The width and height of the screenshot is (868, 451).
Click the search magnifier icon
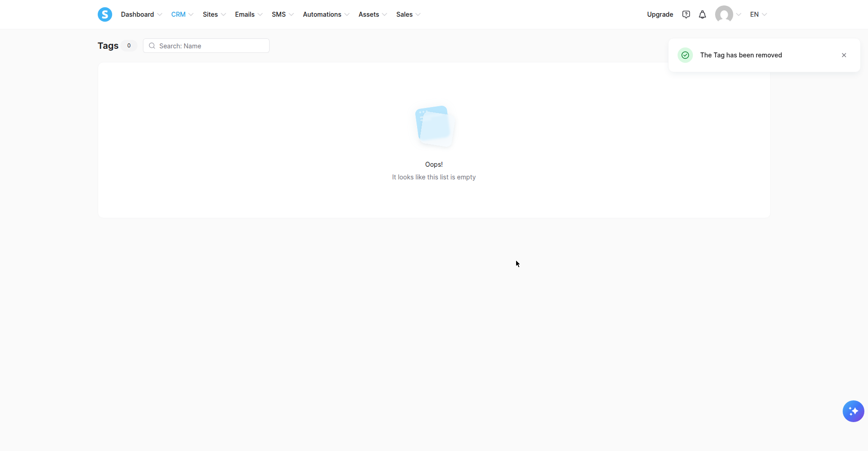point(152,46)
